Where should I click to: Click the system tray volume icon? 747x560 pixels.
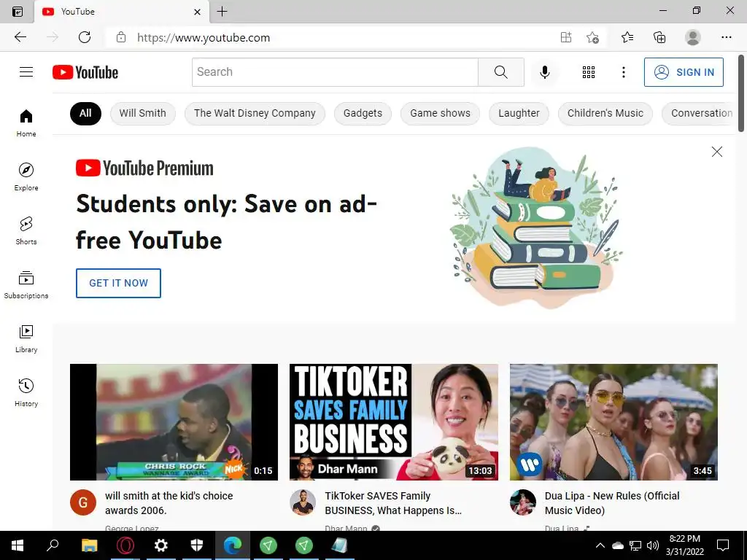pyautogui.click(x=653, y=545)
